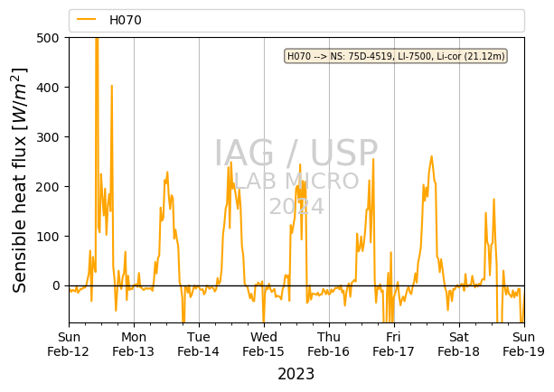
Task: Click the H070 legend label
Action: point(126,20)
